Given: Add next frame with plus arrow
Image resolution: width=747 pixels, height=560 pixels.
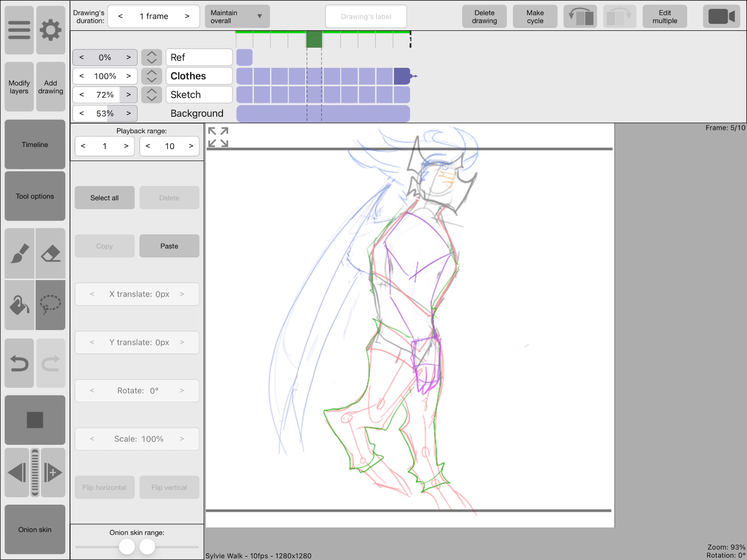Looking at the screenshot, I should click(x=53, y=472).
